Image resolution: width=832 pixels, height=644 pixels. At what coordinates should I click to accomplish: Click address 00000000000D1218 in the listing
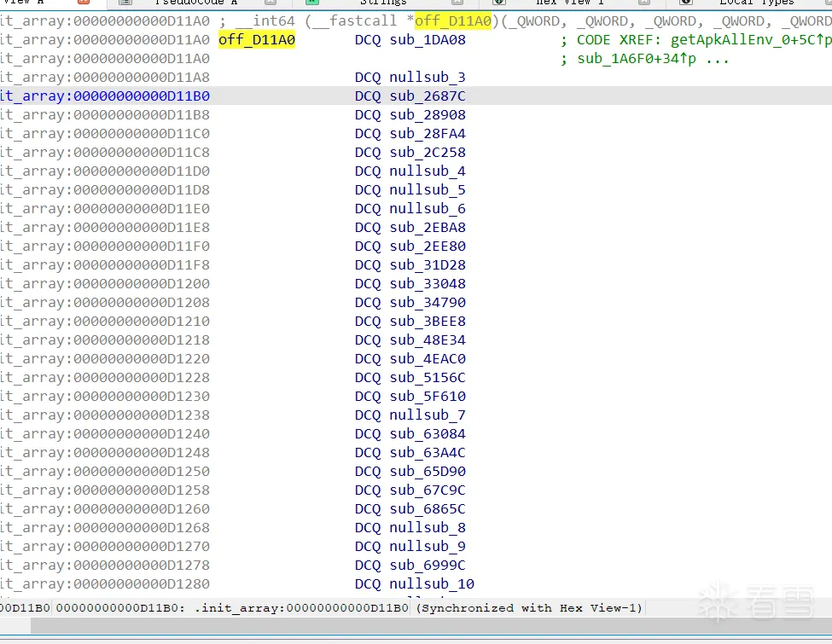(x=142, y=340)
